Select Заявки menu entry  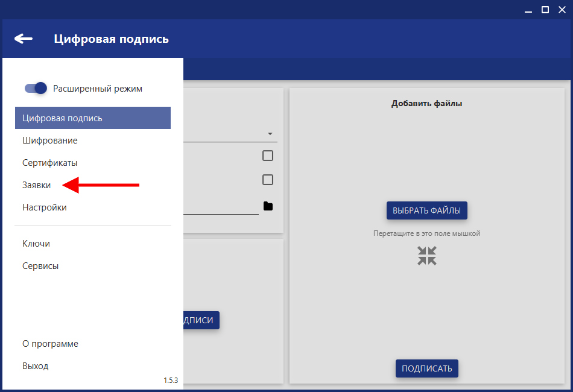coord(37,185)
